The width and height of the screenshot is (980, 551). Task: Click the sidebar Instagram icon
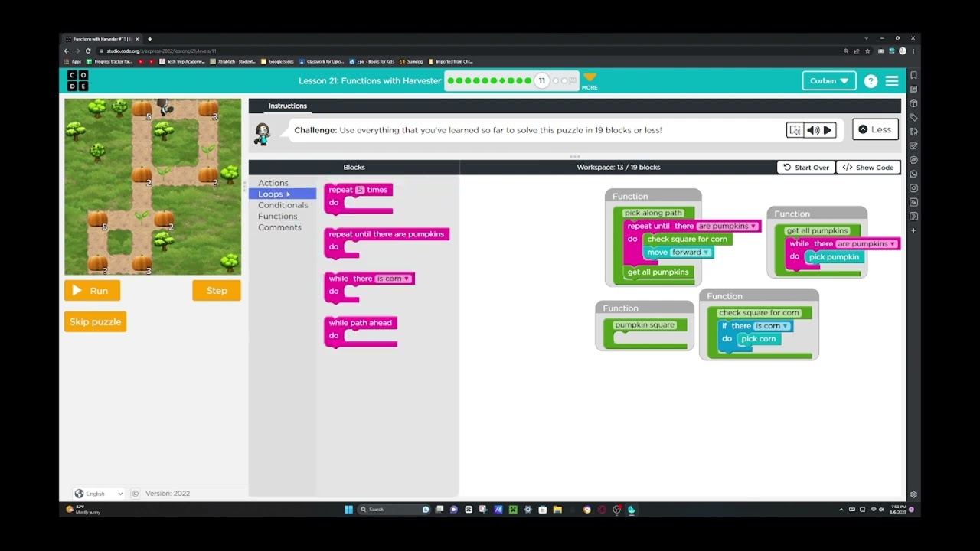(x=913, y=187)
